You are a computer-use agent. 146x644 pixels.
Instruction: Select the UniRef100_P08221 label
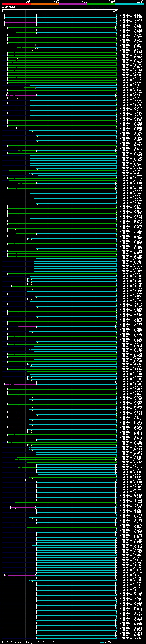click(x=131, y=301)
